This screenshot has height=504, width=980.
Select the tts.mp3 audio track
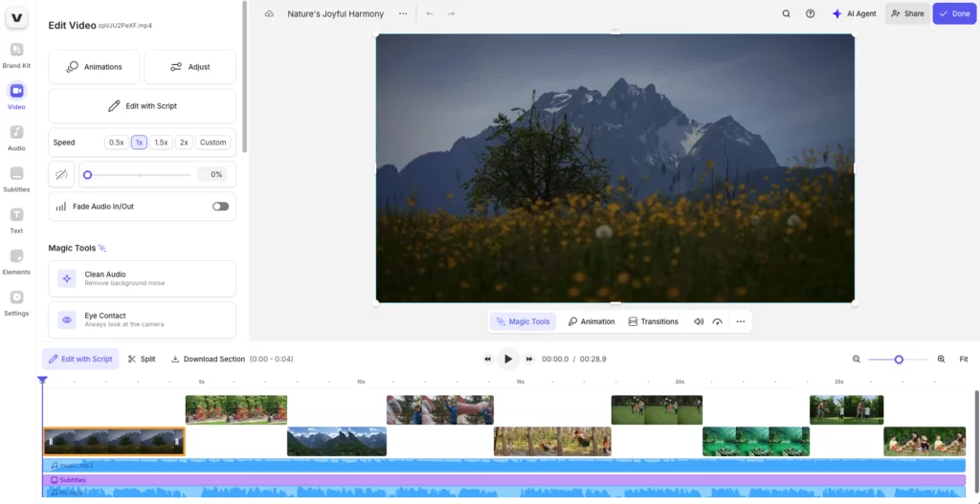(x=503, y=493)
